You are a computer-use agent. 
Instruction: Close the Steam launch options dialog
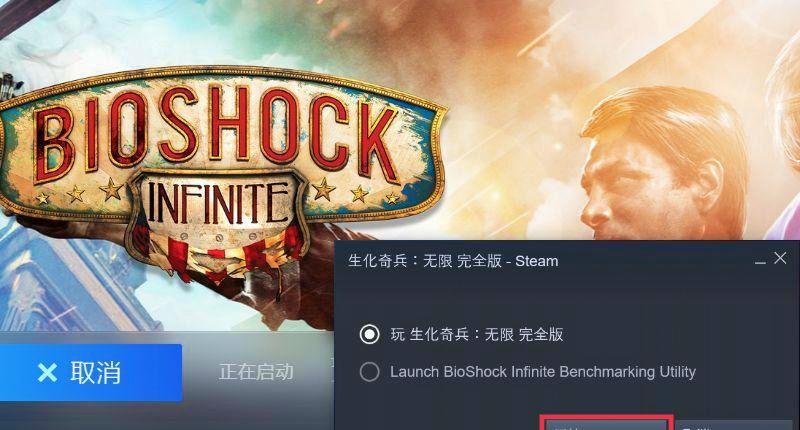click(780, 258)
